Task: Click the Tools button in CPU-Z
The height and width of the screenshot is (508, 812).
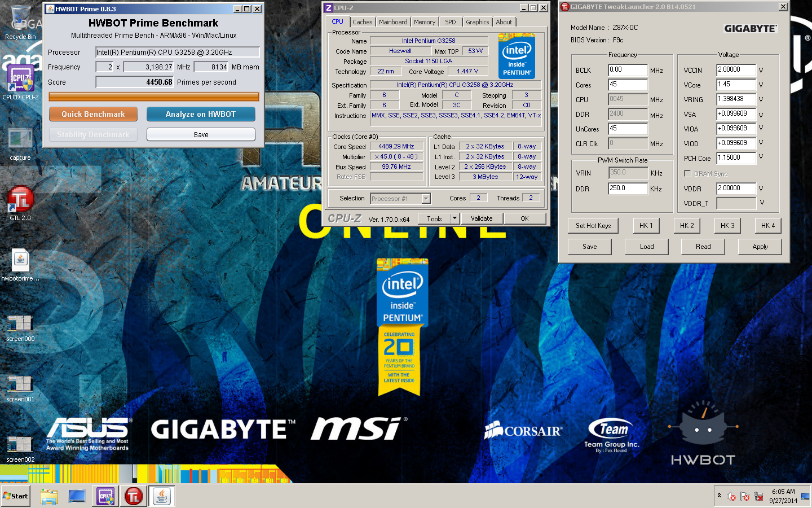Action: click(x=434, y=218)
